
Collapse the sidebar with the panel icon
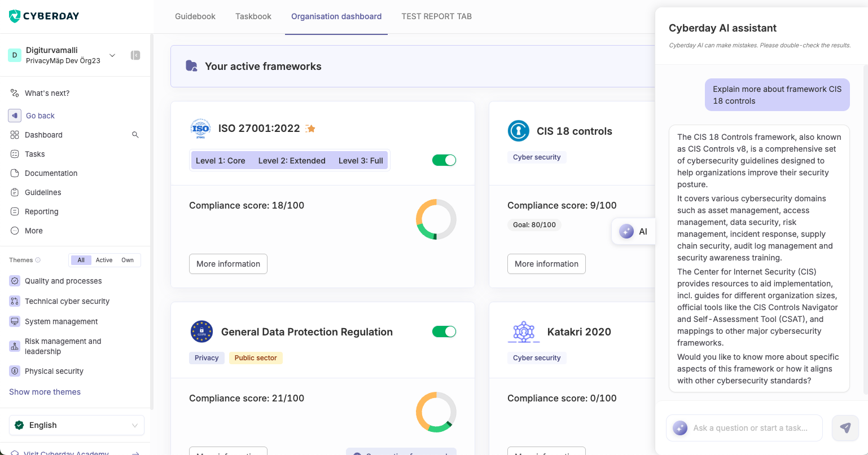[135, 55]
